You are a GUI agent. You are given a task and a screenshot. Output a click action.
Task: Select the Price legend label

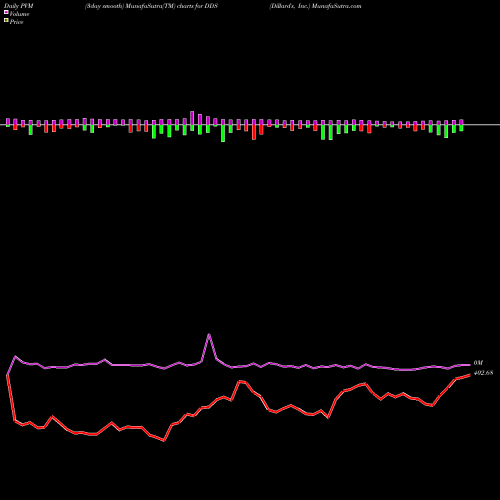pos(16,22)
